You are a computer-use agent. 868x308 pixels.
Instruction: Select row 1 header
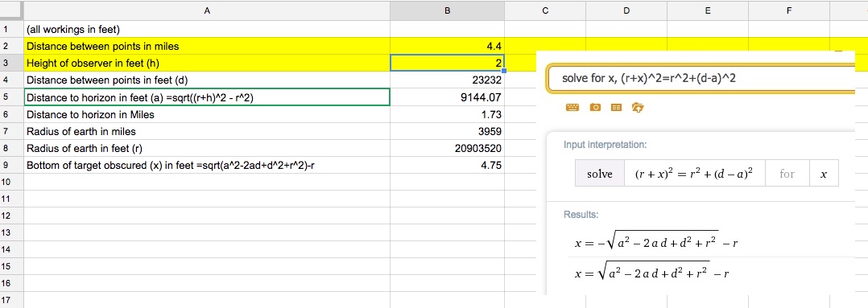point(11,29)
